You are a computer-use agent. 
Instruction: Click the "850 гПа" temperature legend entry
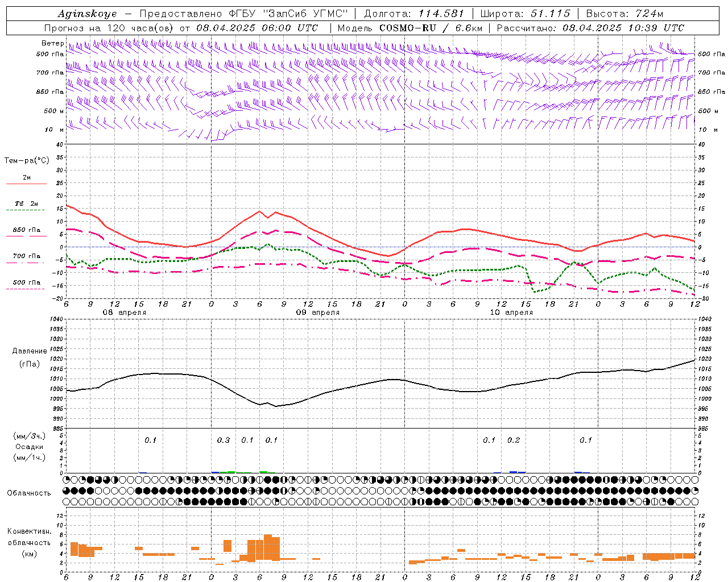click(x=27, y=230)
